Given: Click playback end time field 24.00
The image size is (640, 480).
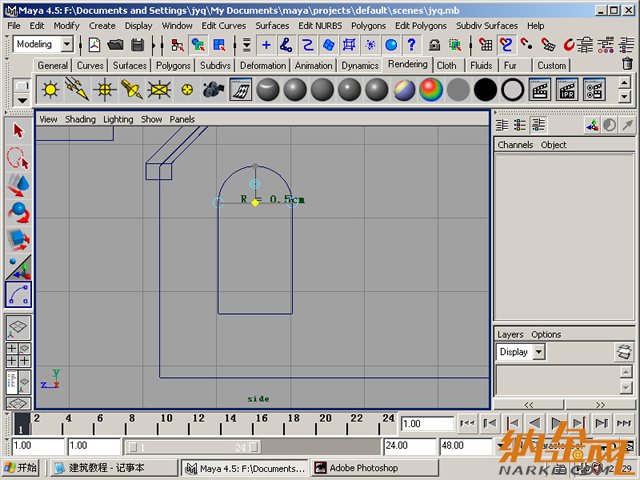Looking at the screenshot, I should coord(409,446).
